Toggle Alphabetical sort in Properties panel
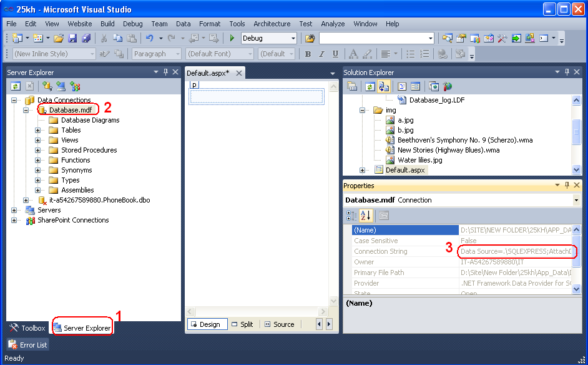This screenshot has height=365, width=588. 365,216
